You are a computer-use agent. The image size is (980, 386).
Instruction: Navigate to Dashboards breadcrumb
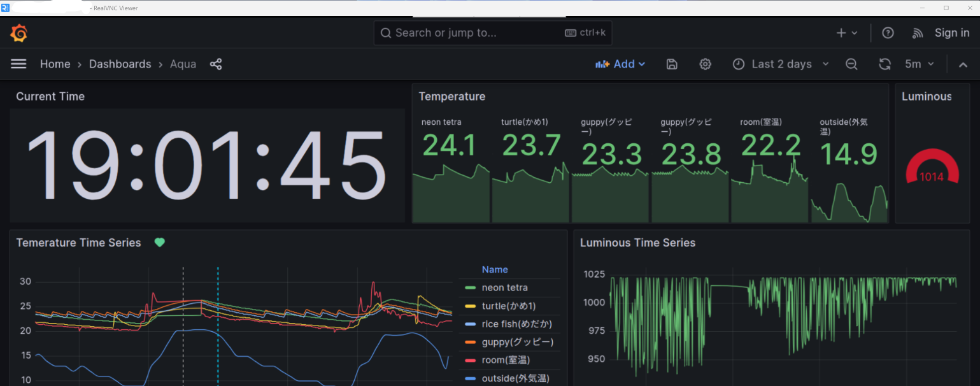120,64
